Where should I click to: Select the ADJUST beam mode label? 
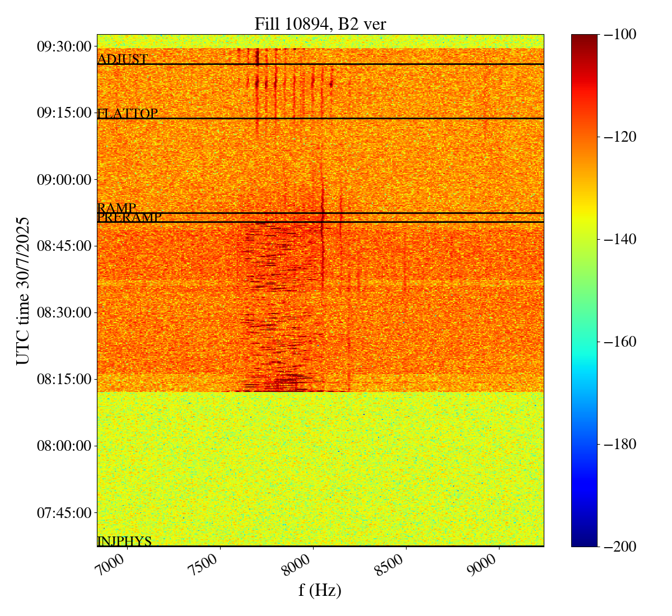123,59
